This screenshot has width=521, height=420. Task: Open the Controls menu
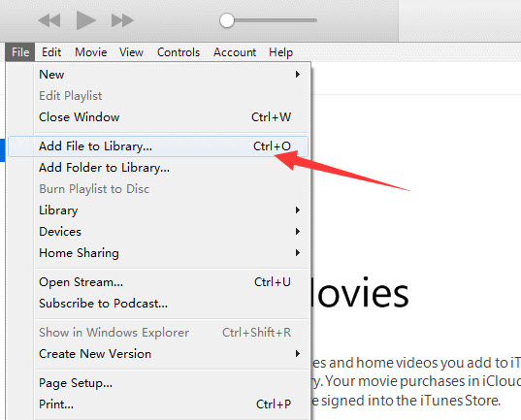point(179,52)
